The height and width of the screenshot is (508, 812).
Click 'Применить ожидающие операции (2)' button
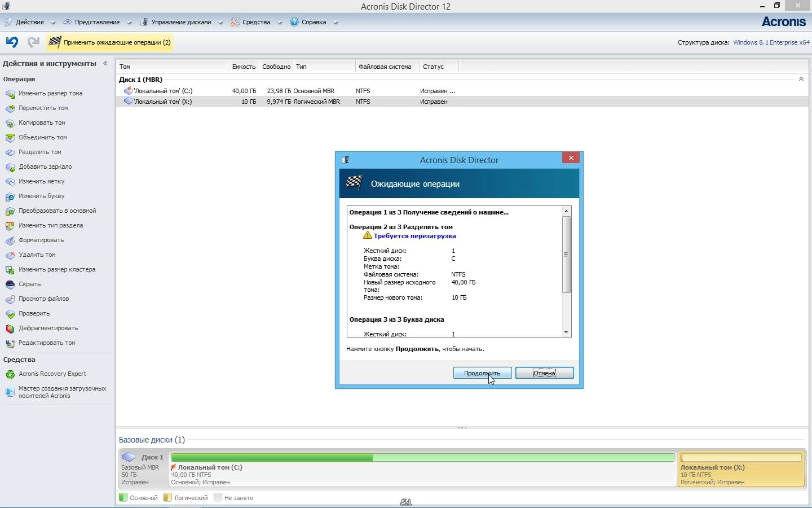coord(110,42)
